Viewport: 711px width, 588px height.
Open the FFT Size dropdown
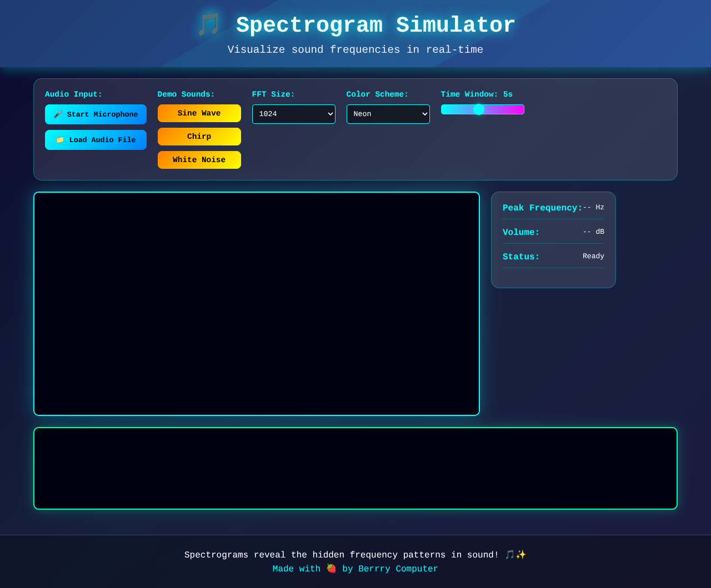pos(293,114)
